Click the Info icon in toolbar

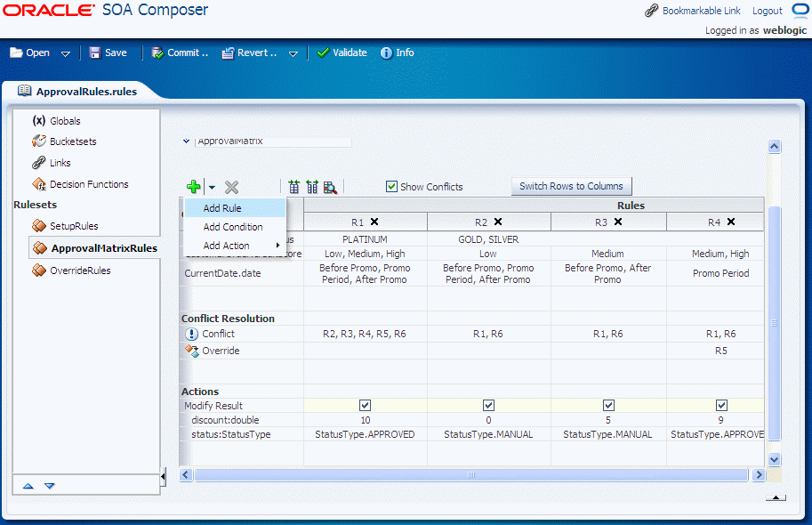[386, 52]
